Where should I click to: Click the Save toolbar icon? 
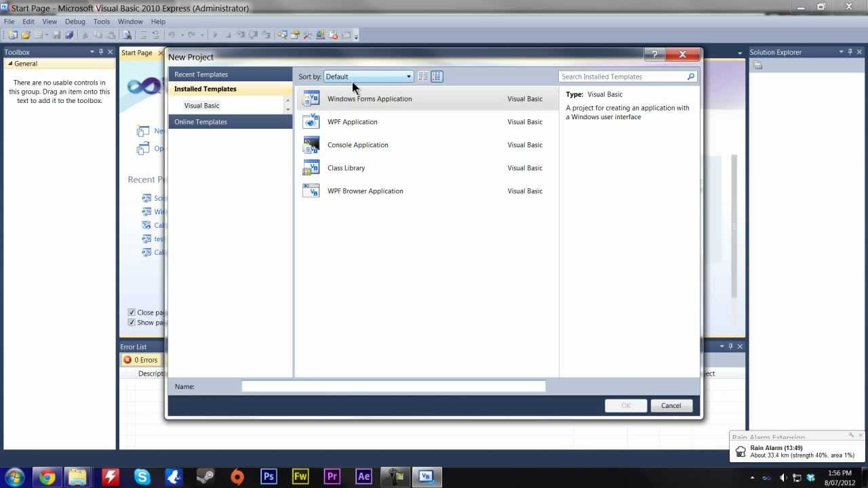(56, 35)
